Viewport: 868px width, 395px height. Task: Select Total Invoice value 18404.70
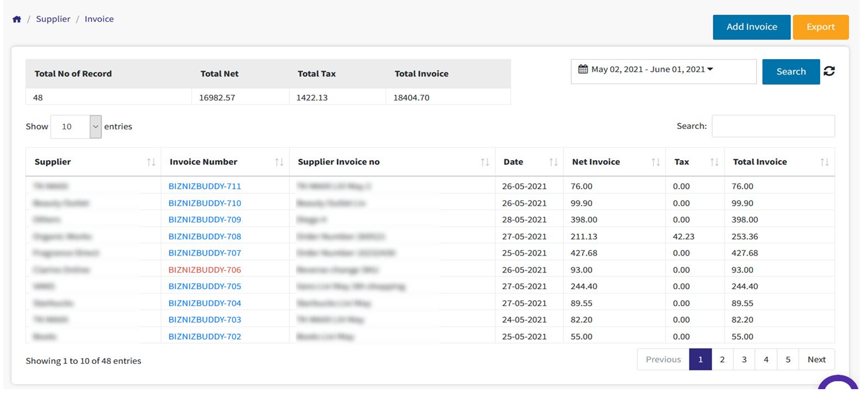point(412,98)
